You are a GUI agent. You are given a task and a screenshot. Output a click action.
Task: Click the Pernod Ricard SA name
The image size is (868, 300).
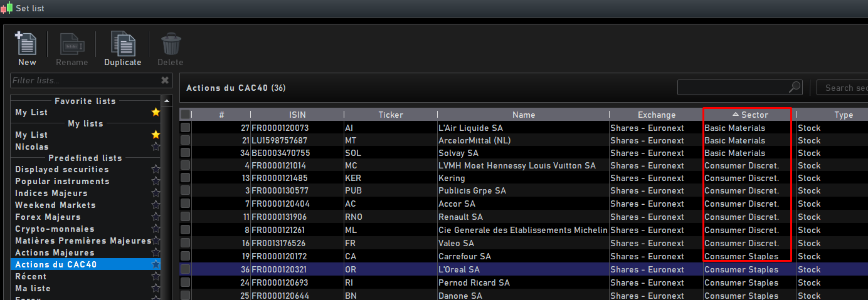tap(474, 282)
